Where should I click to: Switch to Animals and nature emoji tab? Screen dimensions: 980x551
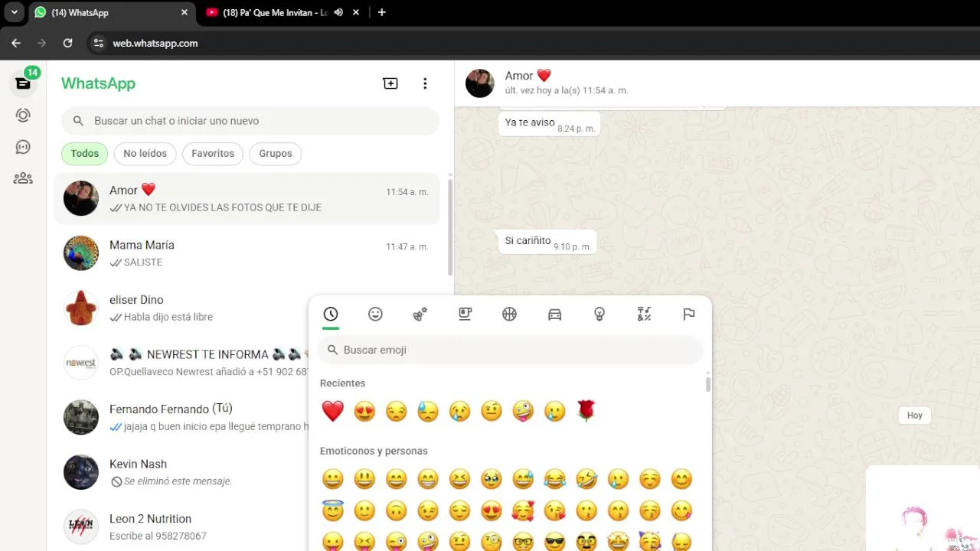(420, 314)
